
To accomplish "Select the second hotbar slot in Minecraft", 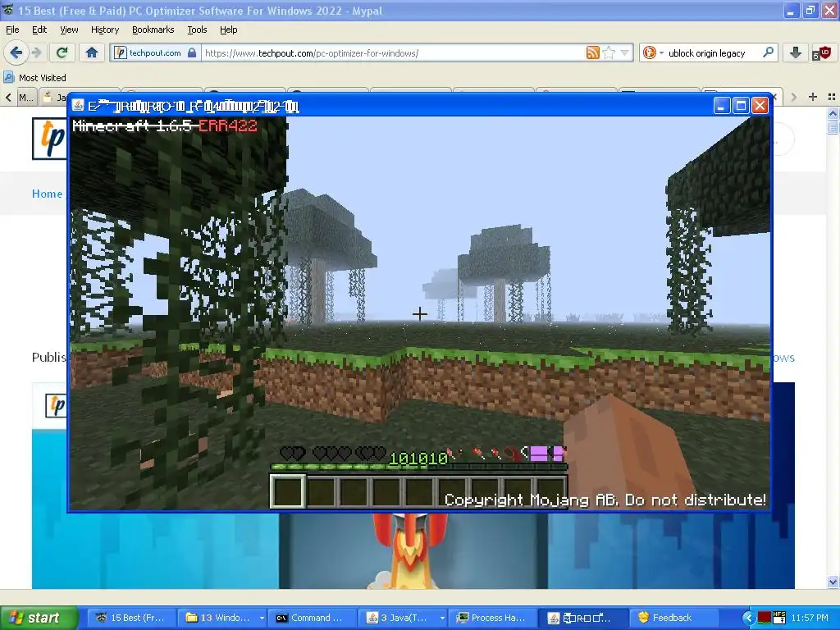I will tap(321, 491).
